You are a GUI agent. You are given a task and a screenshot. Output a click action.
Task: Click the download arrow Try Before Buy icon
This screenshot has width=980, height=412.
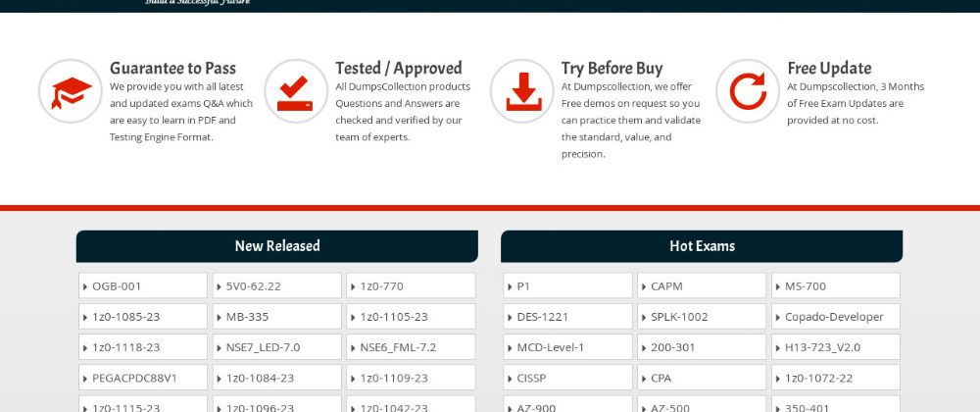click(x=522, y=91)
